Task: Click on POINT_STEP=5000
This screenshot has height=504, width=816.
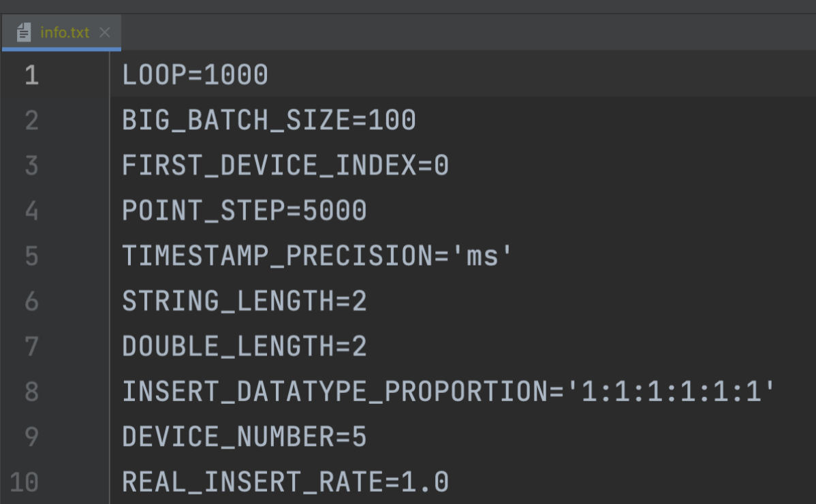Action: pos(244,210)
